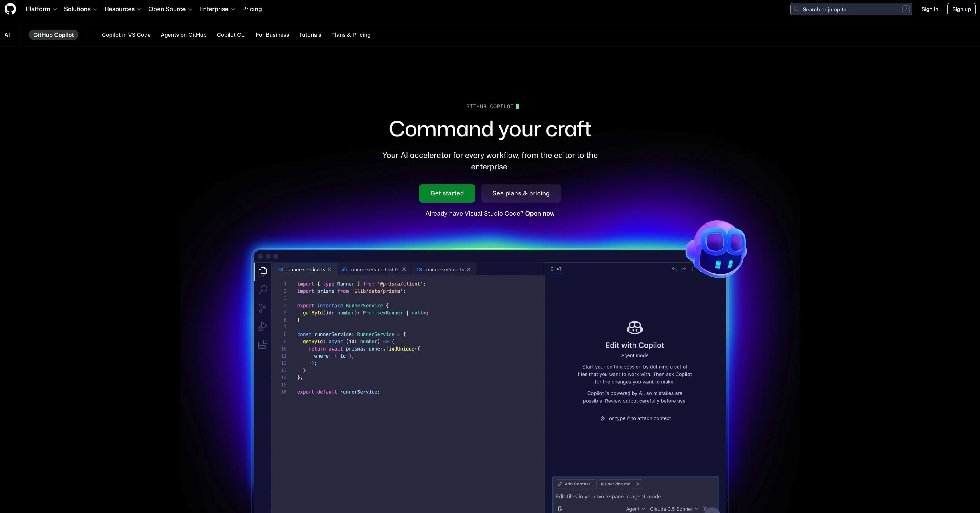The image size is (980, 513).
Task: Click the redo arrow in the Chat panel
Action: 683,269
